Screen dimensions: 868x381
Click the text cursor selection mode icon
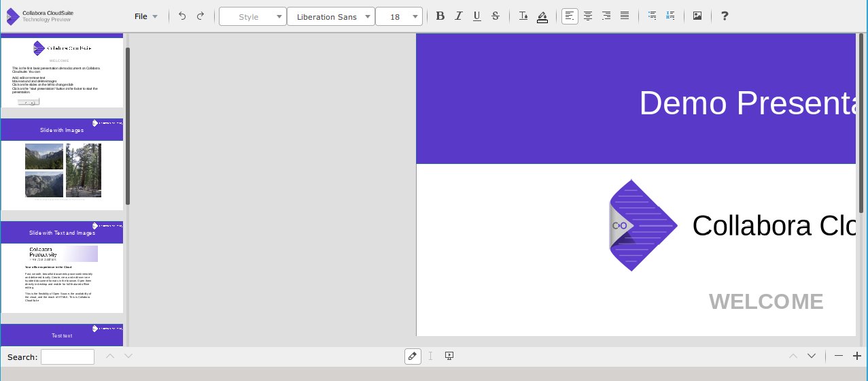coord(430,357)
